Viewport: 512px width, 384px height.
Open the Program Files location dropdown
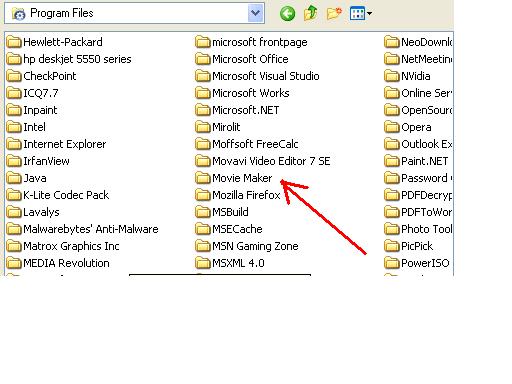[256, 13]
